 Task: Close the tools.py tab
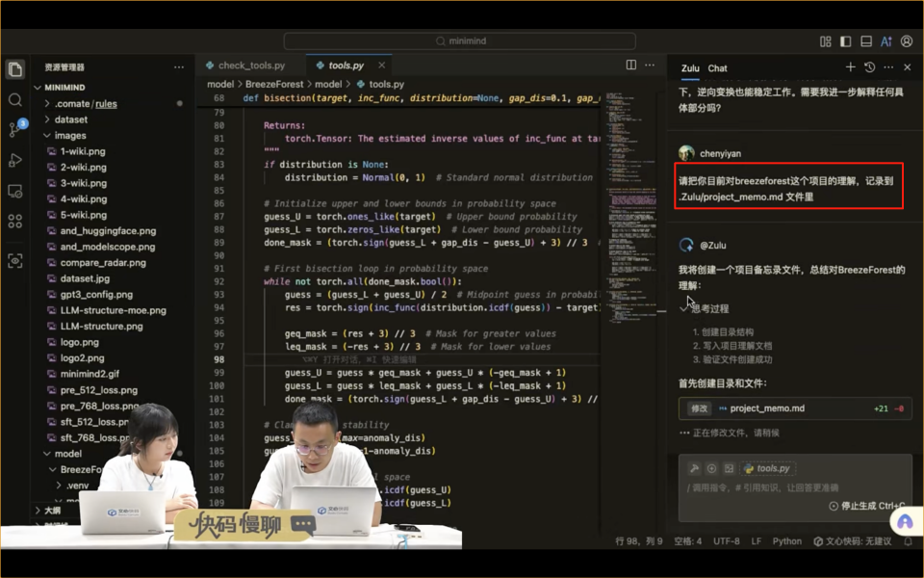(x=382, y=65)
